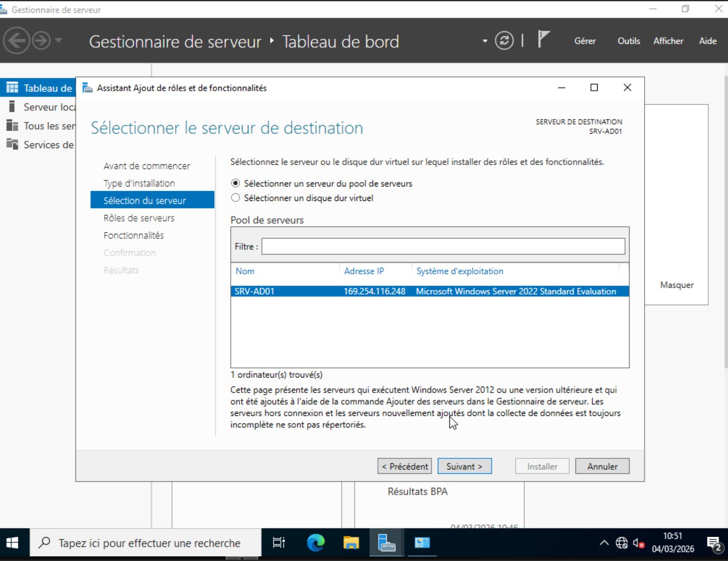Open Task View on the taskbar
728x561 pixels.
tap(279, 543)
